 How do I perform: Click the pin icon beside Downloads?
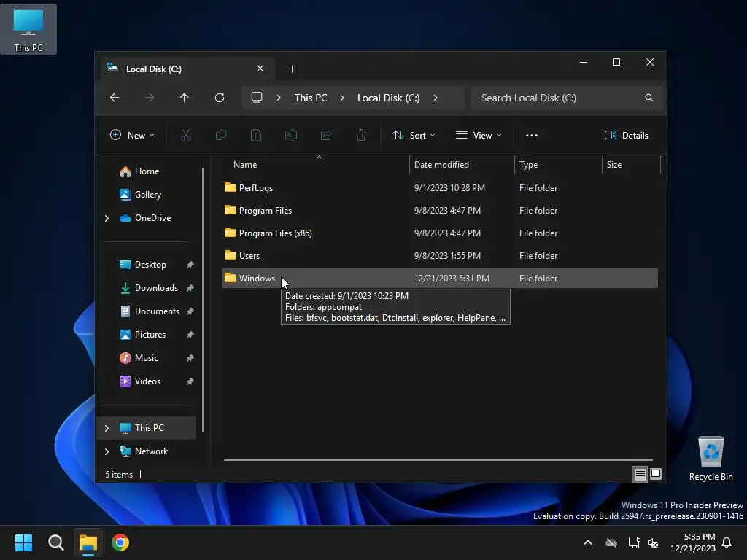click(x=190, y=288)
